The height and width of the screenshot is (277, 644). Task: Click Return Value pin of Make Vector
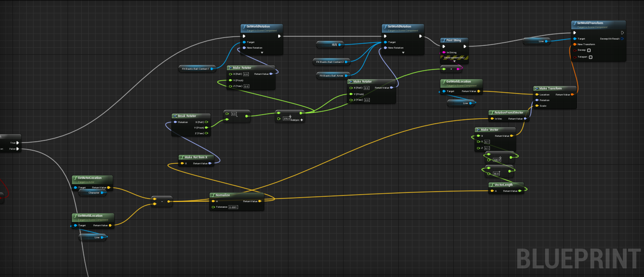click(511, 136)
